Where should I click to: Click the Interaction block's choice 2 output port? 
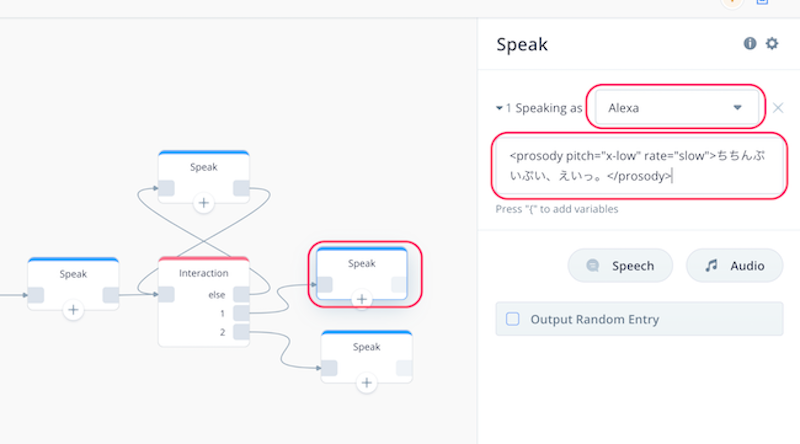coord(241,332)
